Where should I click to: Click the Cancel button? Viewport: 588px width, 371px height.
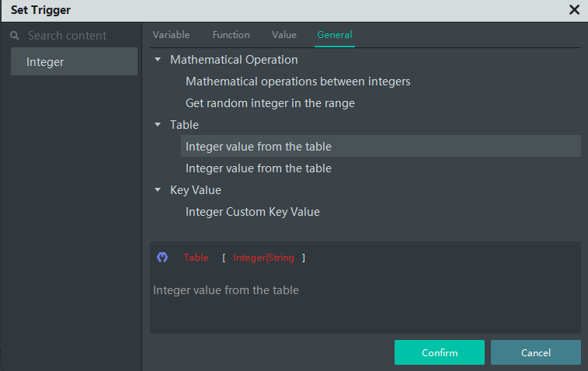click(535, 352)
